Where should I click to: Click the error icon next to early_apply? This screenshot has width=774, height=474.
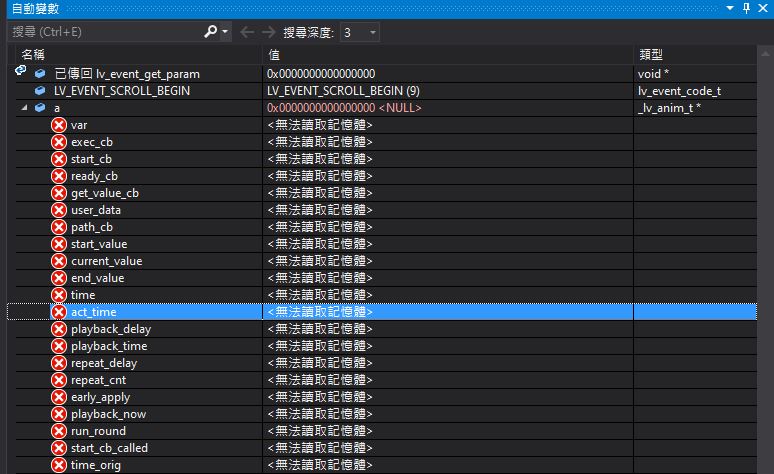[59, 397]
